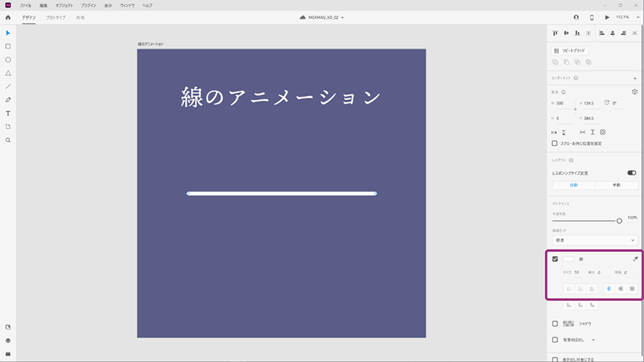The image size is (644, 362).
Task: Go to the Home screen icon
Action: (x=8, y=18)
